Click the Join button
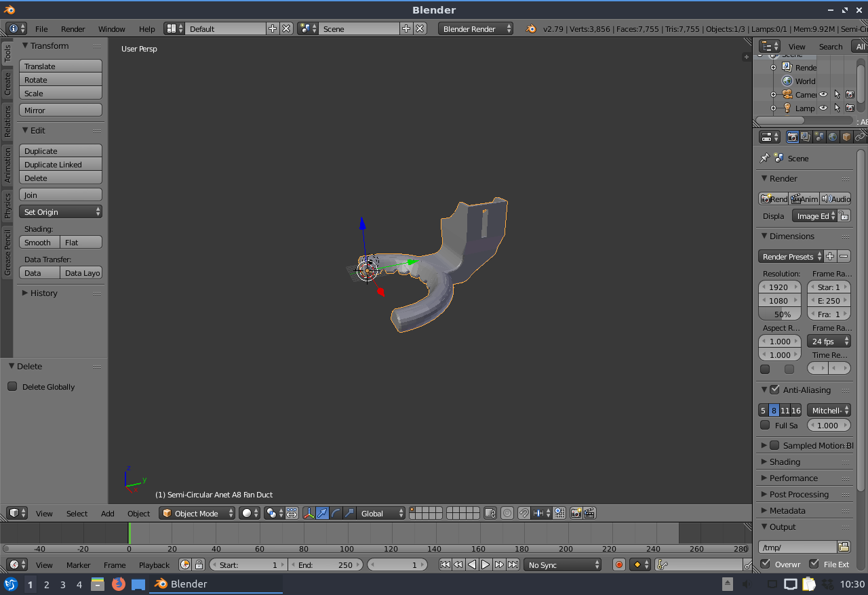This screenshot has height=595, width=868. pyautogui.click(x=61, y=194)
